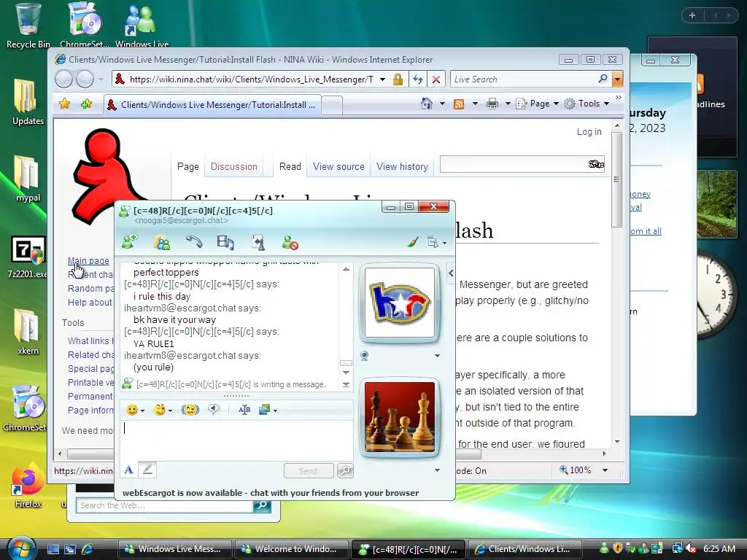Toggle the handwriting pen mode icon
This screenshot has height=560, width=747.
147,470
